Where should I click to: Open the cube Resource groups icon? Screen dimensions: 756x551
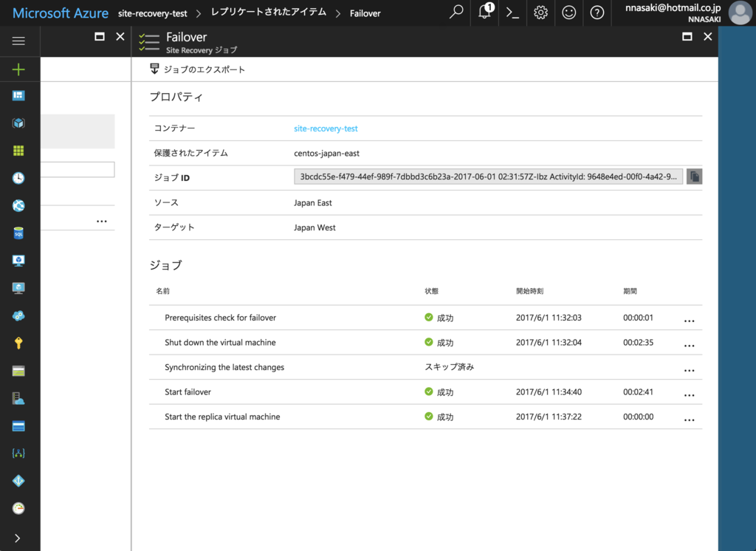(18, 123)
